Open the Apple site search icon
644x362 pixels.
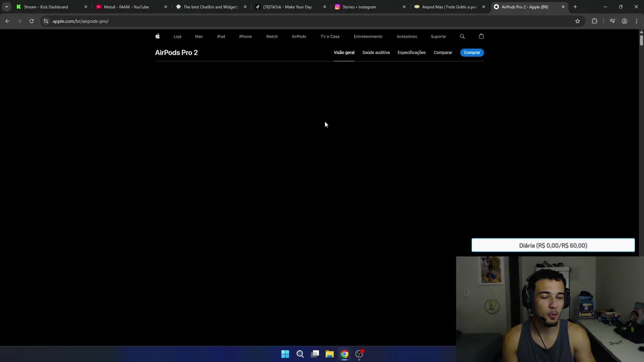pos(462,36)
